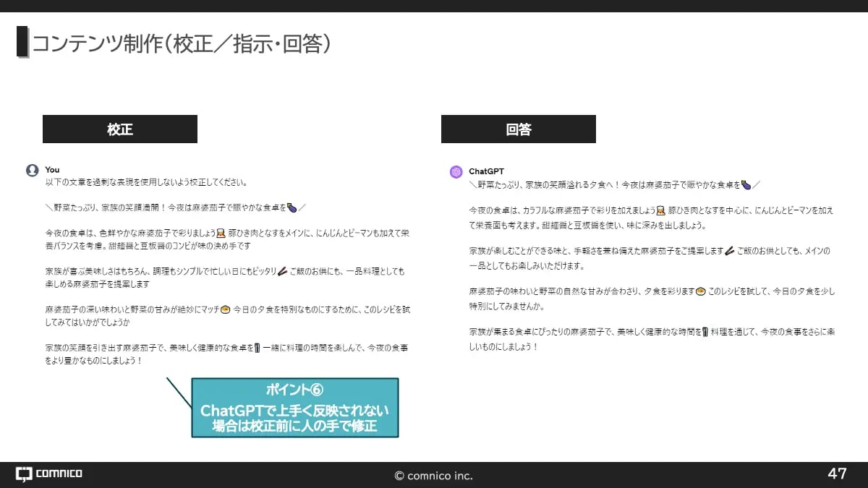Click the emoji after 夕食を彩ります
The image size is (868, 488).
(700, 292)
